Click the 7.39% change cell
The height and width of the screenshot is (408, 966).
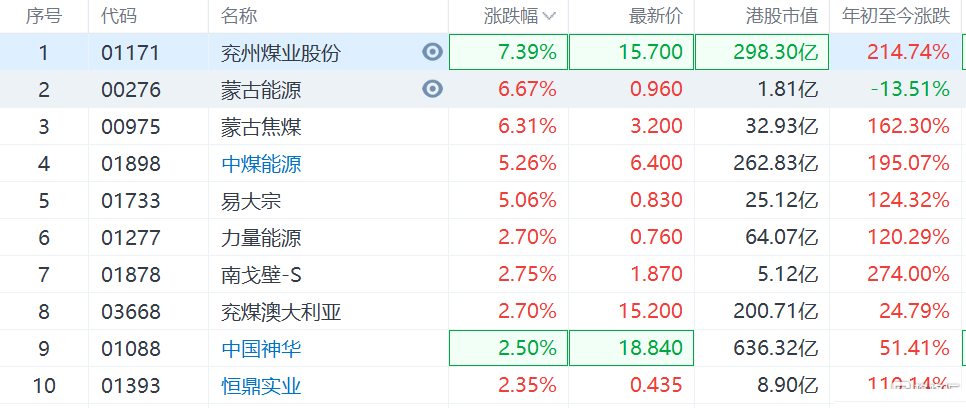pos(508,52)
